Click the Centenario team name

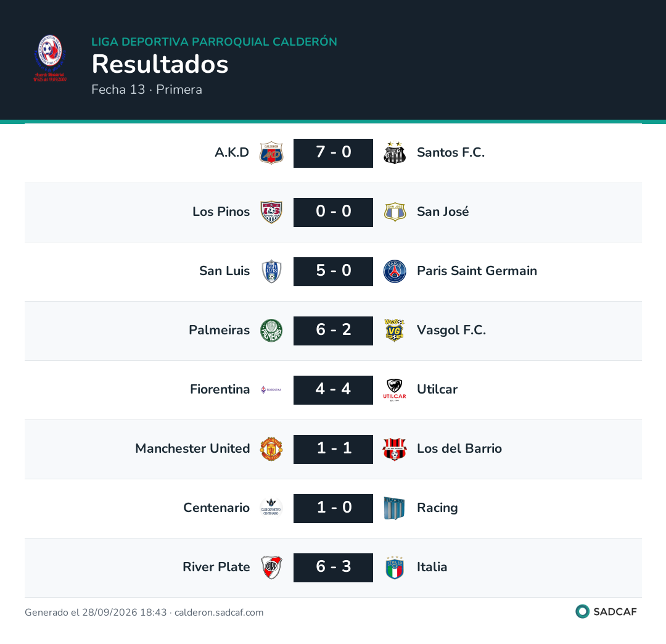click(x=216, y=508)
